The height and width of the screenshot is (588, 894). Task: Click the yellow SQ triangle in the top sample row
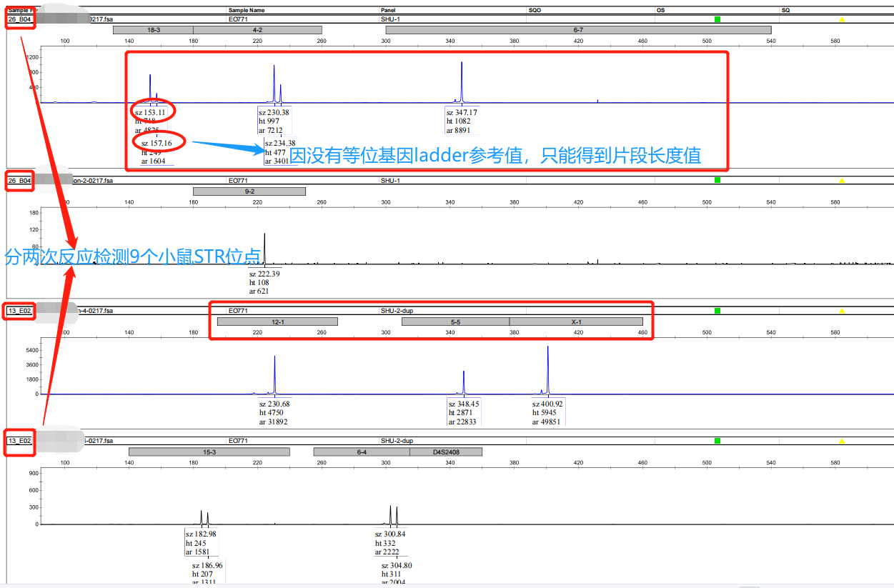tap(842, 19)
